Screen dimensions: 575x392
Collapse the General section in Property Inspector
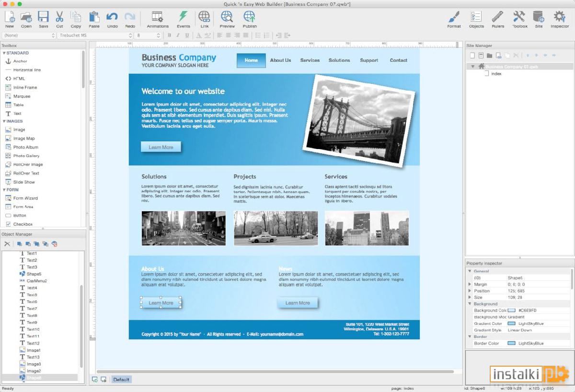(470, 271)
